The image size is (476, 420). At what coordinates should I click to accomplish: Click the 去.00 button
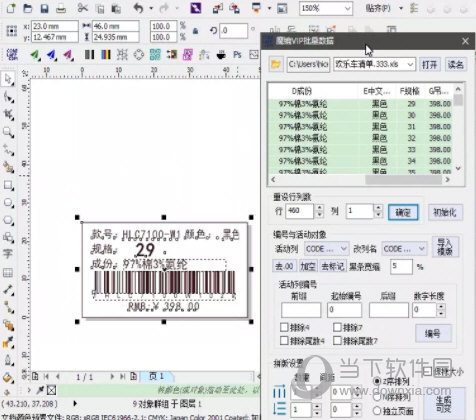tap(285, 266)
